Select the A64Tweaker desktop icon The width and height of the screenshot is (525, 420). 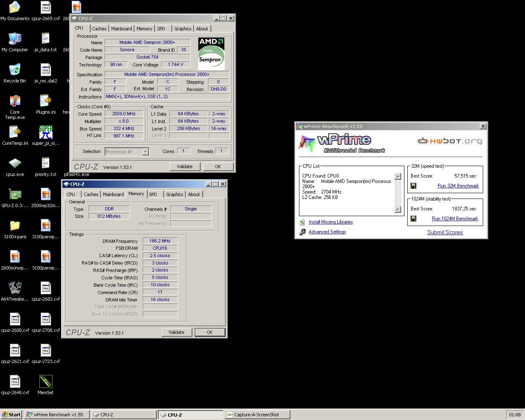15,288
